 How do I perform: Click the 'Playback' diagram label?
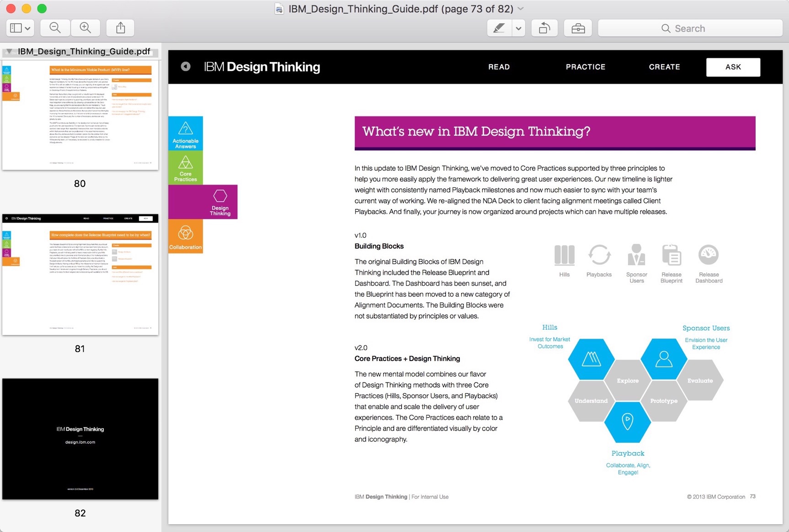[628, 453]
